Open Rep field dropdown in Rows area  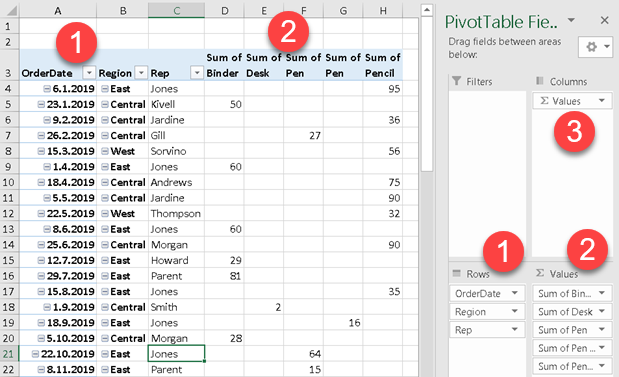(514, 330)
